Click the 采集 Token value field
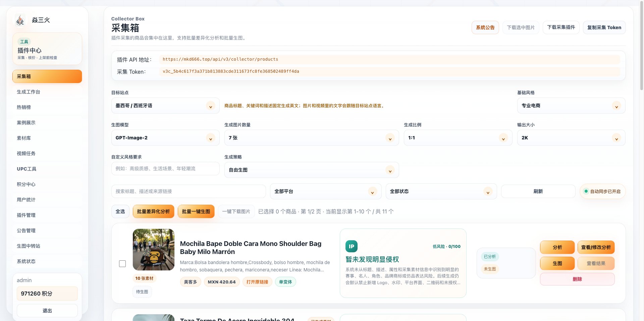Screen dimensions: 644x321 click(x=389, y=71)
